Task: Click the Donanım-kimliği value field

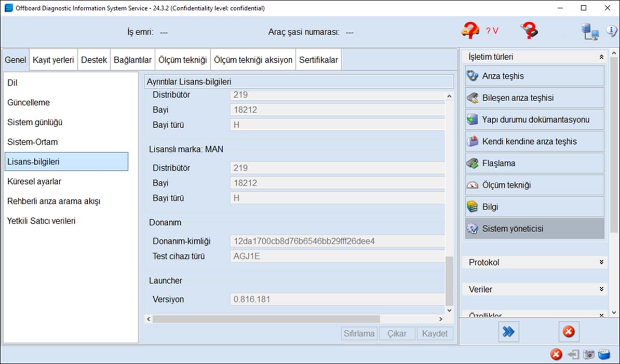Action: (x=338, y=241)
